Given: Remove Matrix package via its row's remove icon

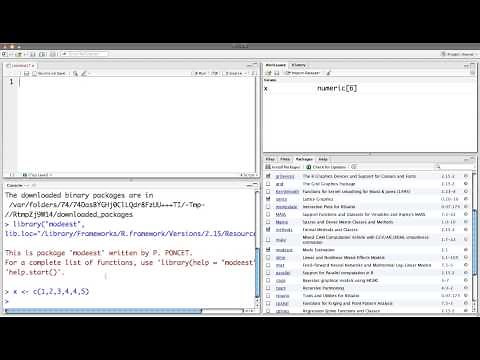Looking at the screenshot, I should [466, 222].
